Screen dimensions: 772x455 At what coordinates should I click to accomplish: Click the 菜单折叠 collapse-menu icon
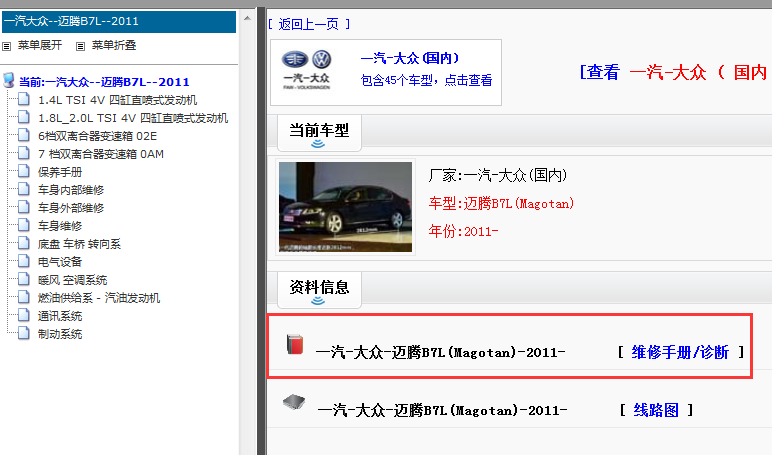tap(80, 46)
